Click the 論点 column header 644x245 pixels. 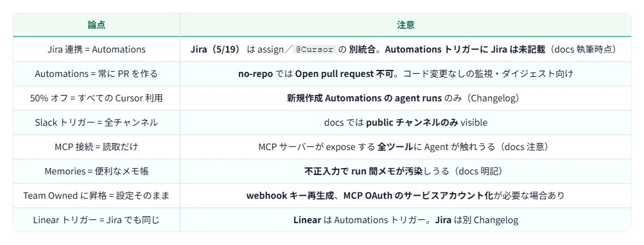(96, 25)
